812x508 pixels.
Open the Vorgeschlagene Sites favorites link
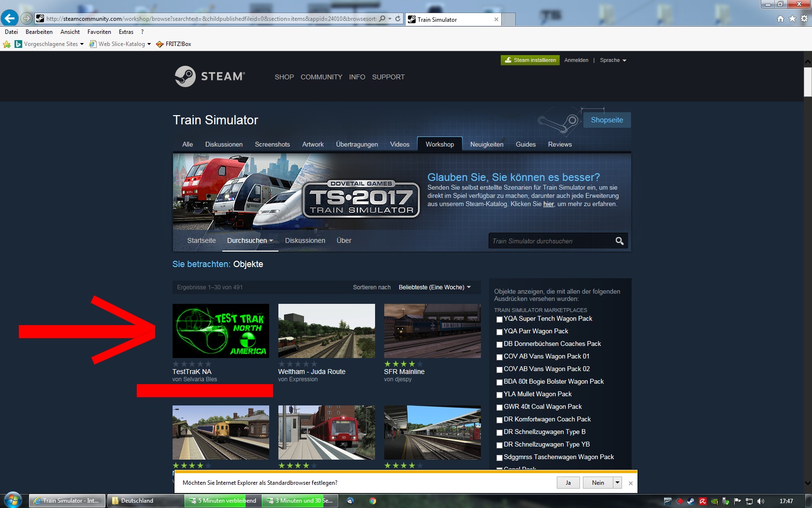(49, 44)
